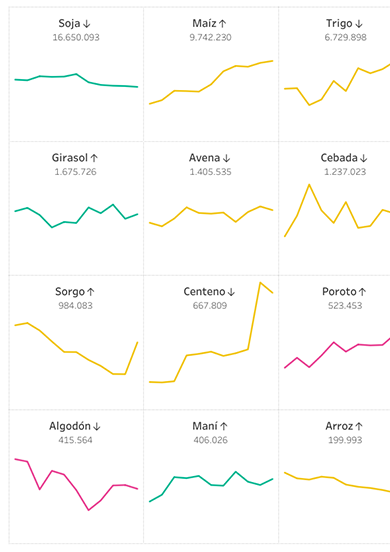Click the Maní green trend line
The image size is (390, 552).
211,487
